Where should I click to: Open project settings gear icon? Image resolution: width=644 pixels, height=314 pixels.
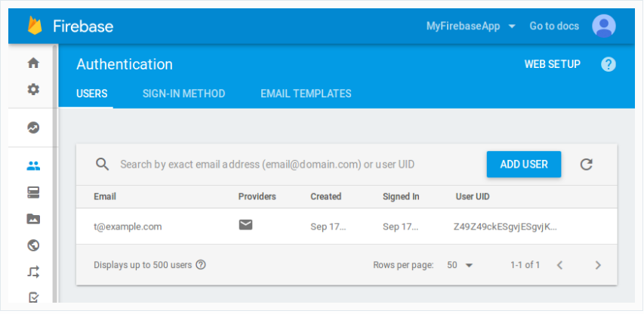point(33,89)
